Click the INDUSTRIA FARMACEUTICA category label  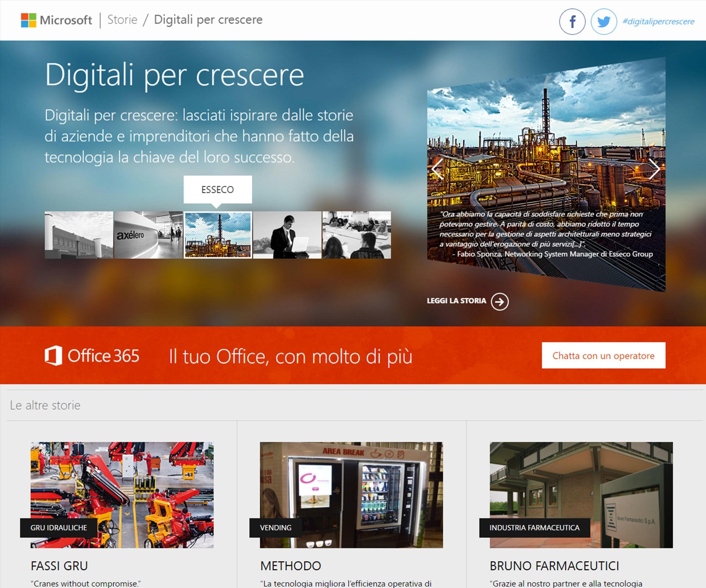click(x=534, y=528)
